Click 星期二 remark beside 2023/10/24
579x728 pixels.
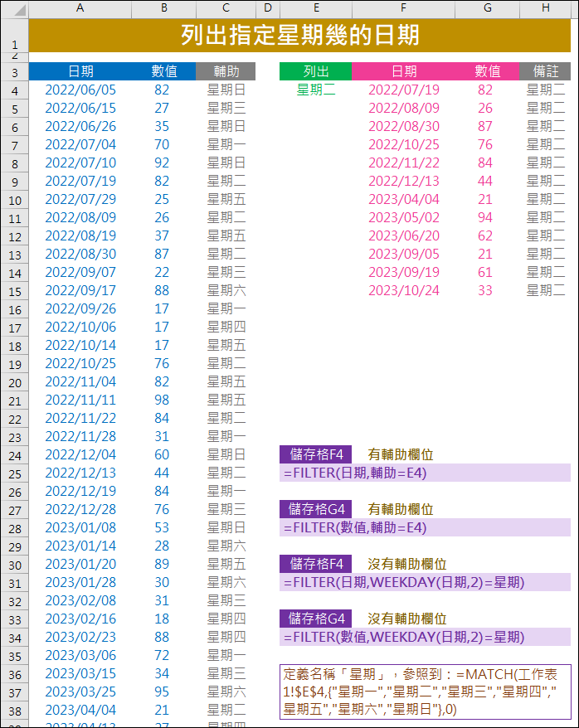546,290
